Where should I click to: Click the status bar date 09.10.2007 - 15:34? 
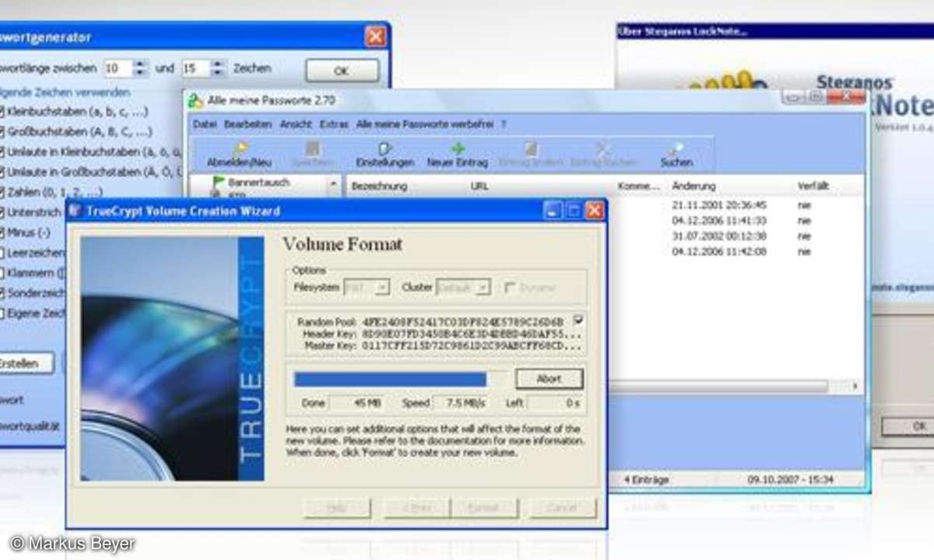pyautogui.click(x=789, y=480)
